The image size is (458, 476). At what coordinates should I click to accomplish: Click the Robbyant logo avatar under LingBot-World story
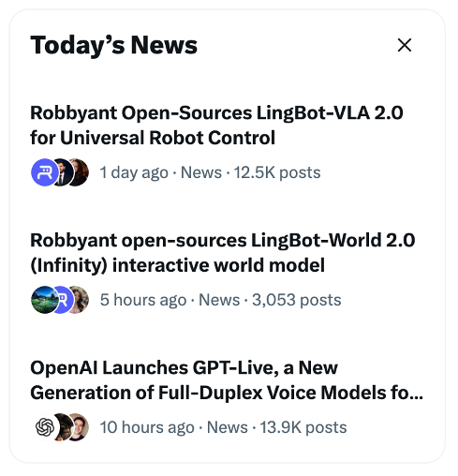pos(65,300)
